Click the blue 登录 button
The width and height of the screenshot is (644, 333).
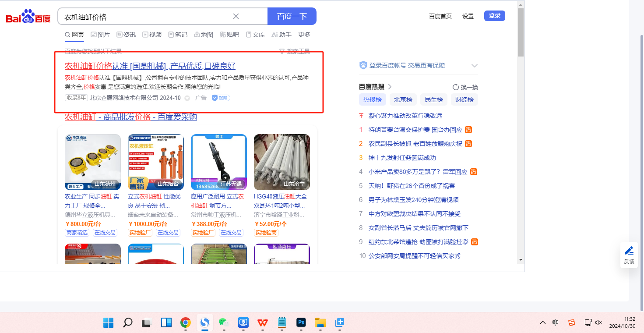click(494, 16)
